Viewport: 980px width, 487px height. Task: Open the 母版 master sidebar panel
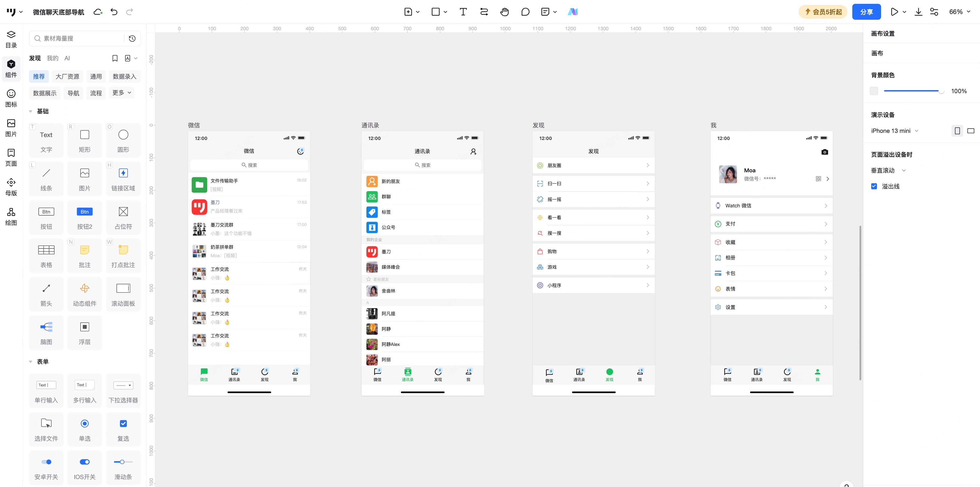click(x=11, y=187)
